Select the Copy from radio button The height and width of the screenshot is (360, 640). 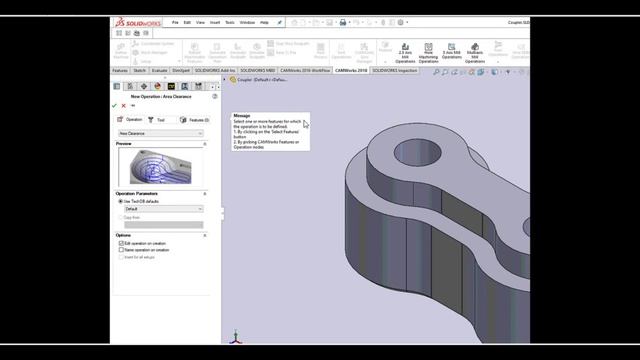[120, 218]
